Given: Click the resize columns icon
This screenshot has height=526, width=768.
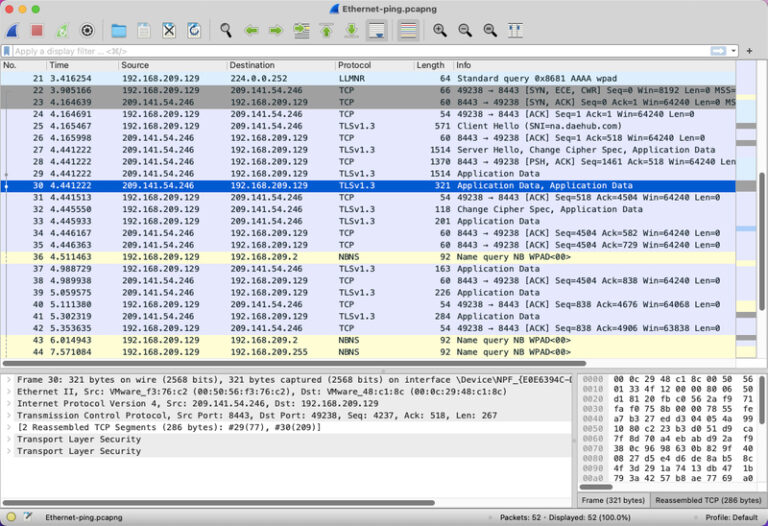Looking at the screenshot, I should point(515,31).
